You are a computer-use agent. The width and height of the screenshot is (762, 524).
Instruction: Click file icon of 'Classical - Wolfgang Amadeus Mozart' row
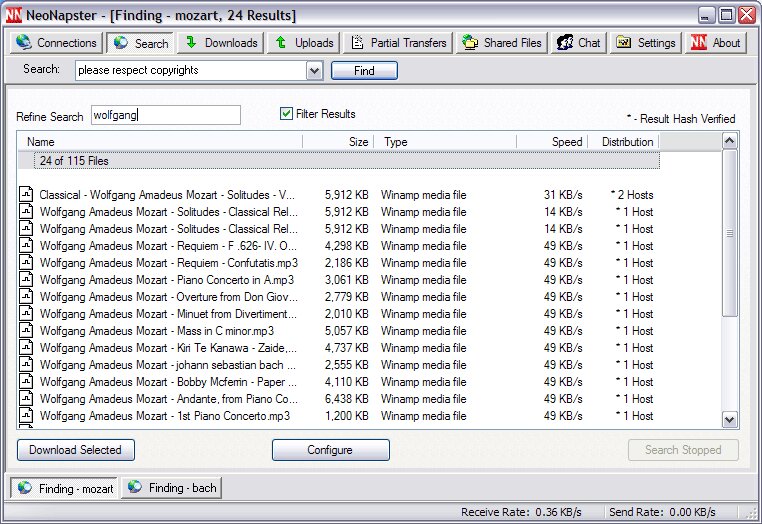click(26, 194)
